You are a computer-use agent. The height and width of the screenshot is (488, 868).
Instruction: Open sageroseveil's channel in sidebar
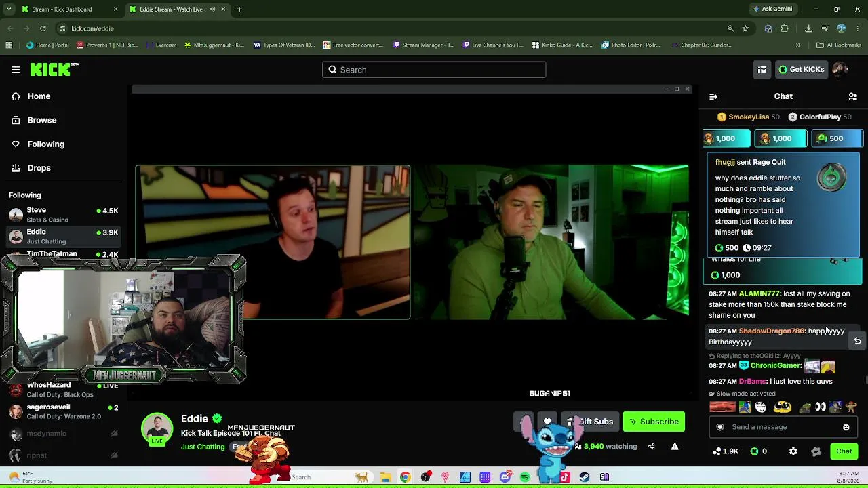click(x=64, y=411)
